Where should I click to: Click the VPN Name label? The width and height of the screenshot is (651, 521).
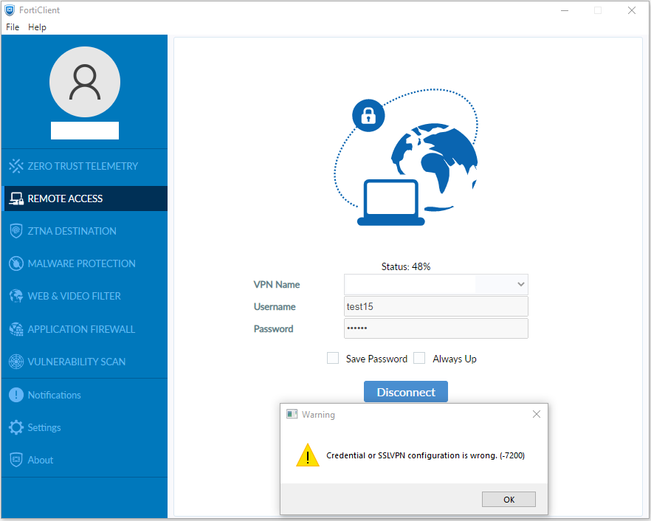[x=277, y=285]
